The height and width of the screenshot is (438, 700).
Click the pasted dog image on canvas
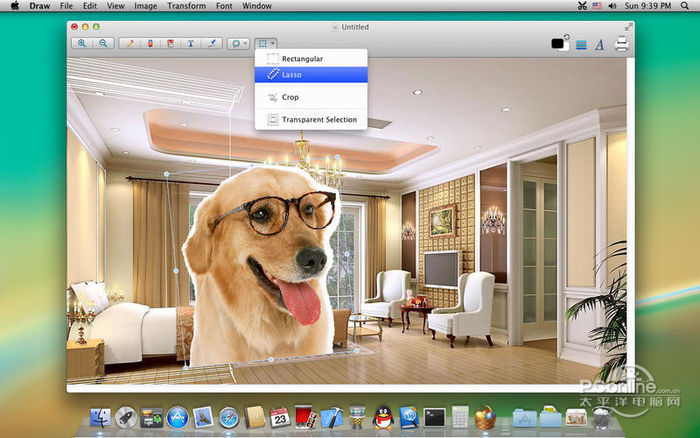[x=261, y=268]
